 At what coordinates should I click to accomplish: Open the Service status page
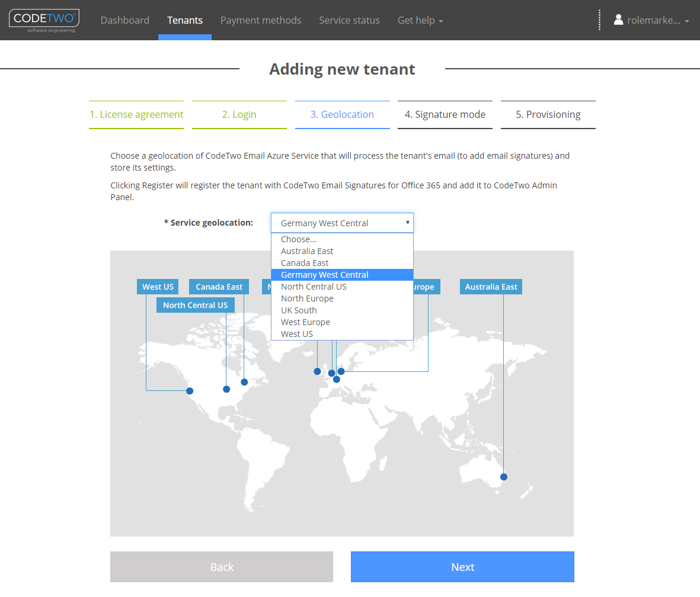point(349,21)
